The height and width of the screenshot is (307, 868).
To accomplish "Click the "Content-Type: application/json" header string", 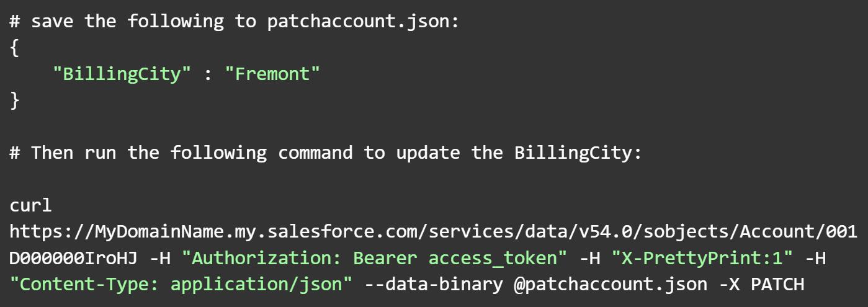I will pos(181,285).
